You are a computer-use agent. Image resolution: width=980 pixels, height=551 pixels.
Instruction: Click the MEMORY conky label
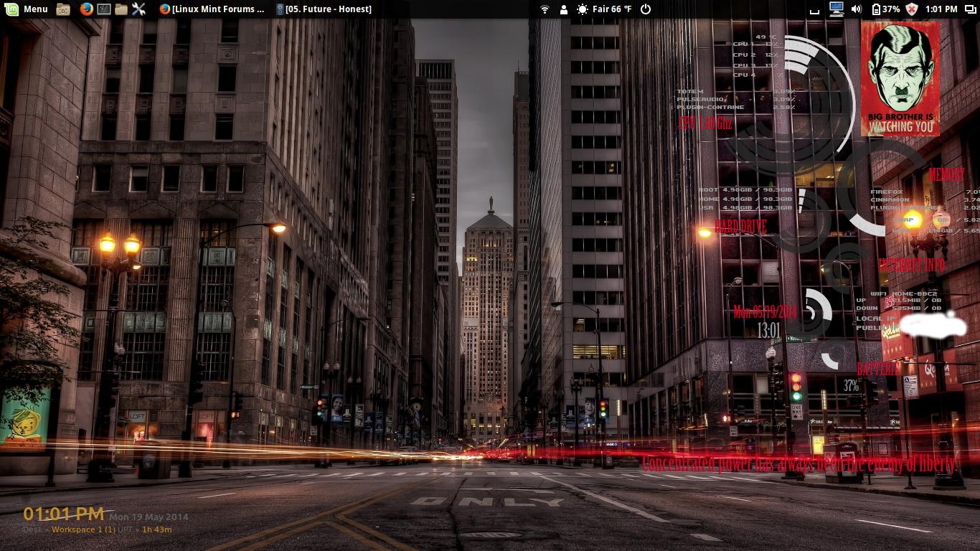[x=946, y=175]
